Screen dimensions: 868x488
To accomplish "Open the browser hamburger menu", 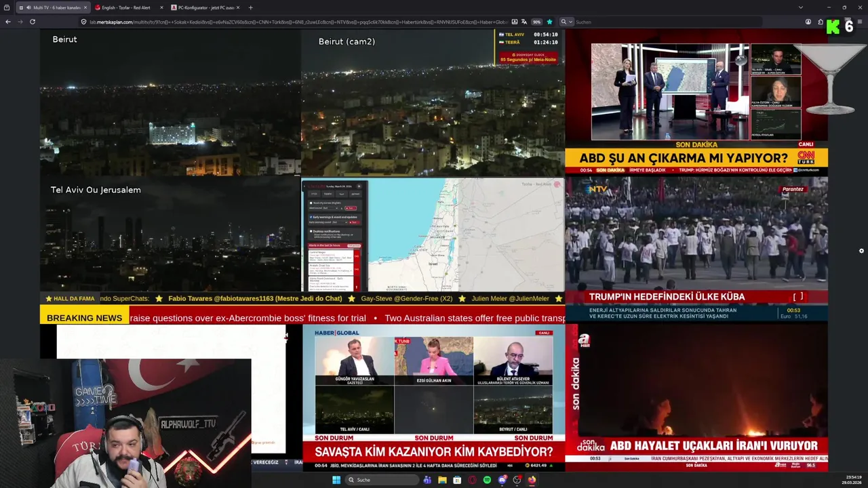I will pyautogui.click(x=860, y=22).
